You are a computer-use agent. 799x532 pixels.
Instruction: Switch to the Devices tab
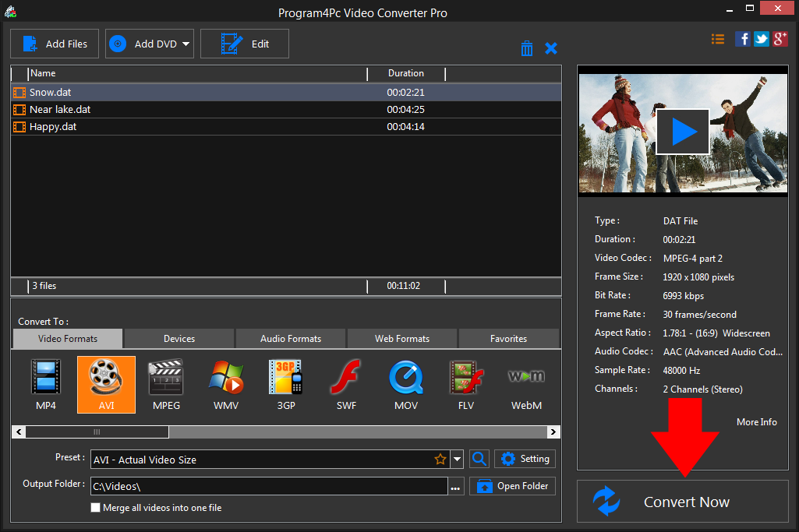click(x=179, y=339)
